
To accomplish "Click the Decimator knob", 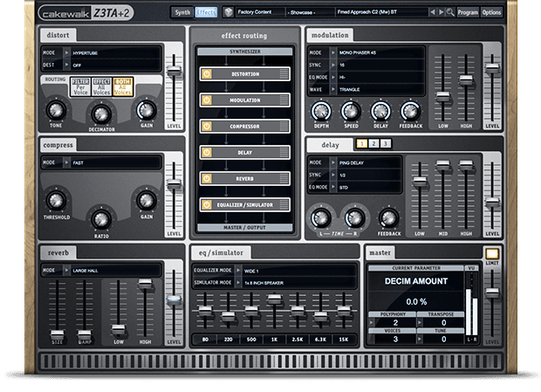I will coord(101,113).
